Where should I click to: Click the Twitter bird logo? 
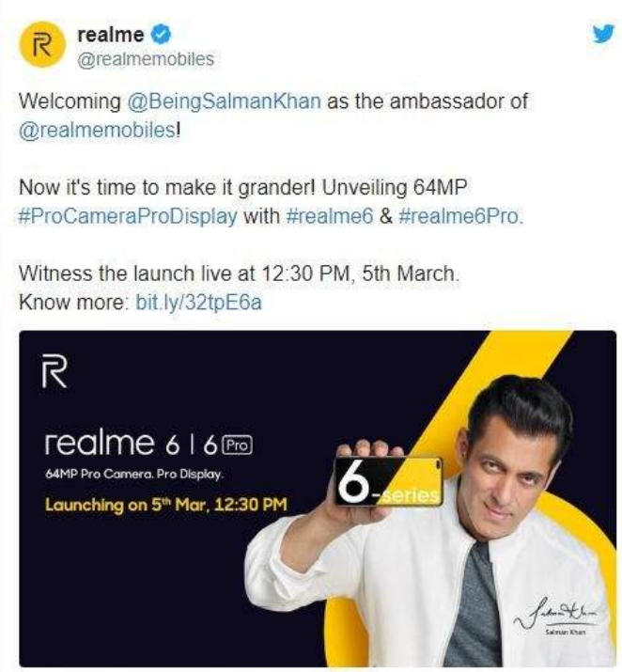595,34
